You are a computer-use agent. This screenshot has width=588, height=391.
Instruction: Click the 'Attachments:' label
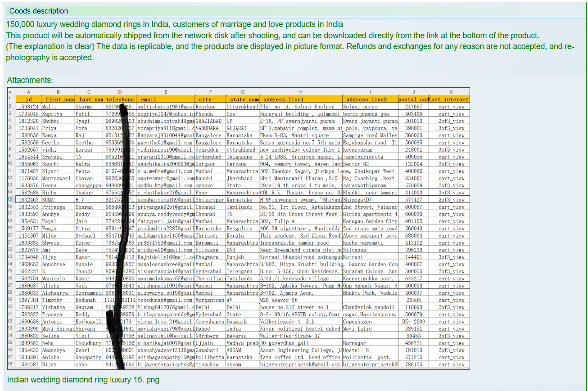point(30,80)
